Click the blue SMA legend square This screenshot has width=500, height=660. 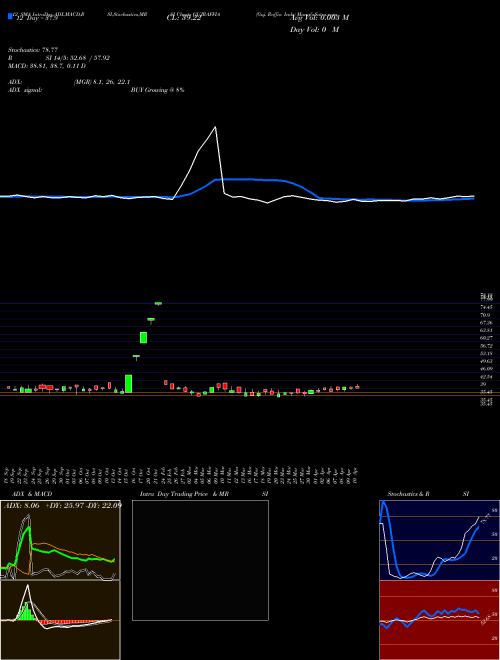tap(10, 16)
